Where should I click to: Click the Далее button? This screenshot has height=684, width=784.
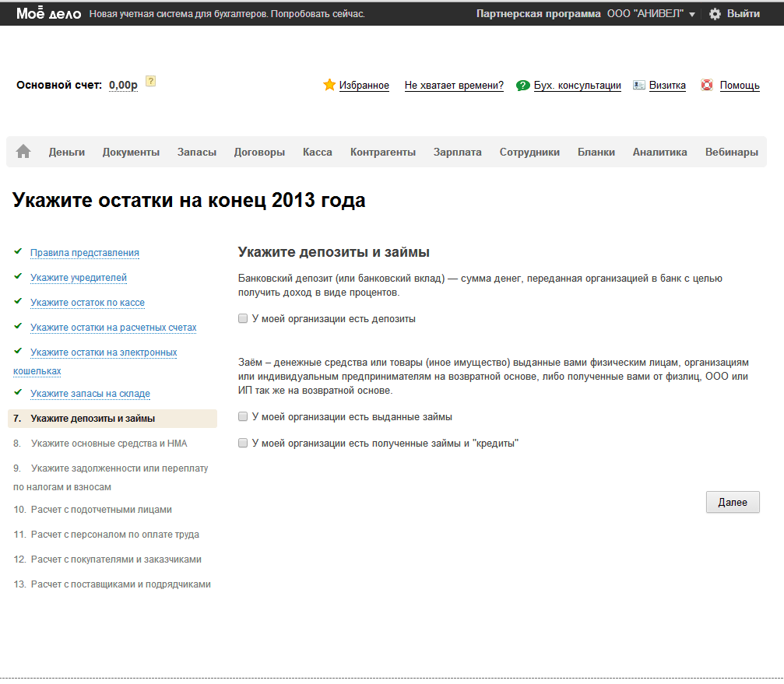733,502
